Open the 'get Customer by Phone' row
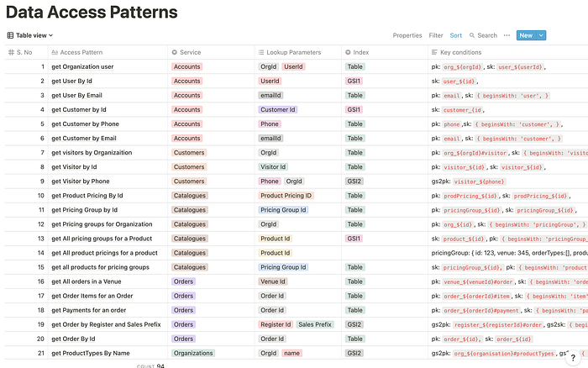The image size is (588, 368). [x=85, y=124]
